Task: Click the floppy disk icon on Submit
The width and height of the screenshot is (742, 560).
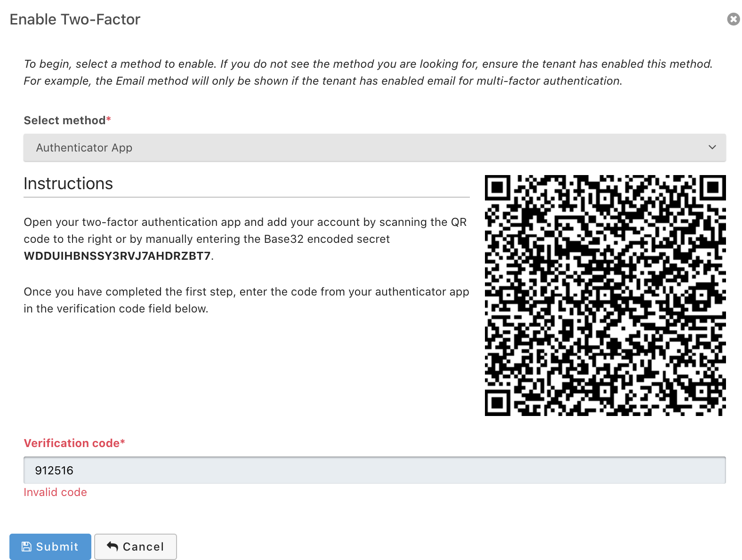Action: click(x=27, y=546)
